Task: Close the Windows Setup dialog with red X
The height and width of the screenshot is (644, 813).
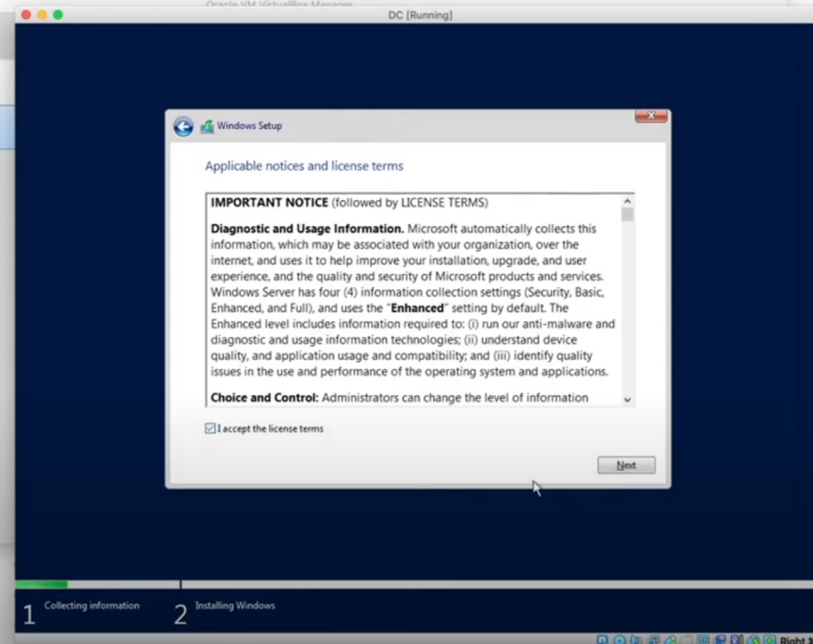Action: (651, 116)
